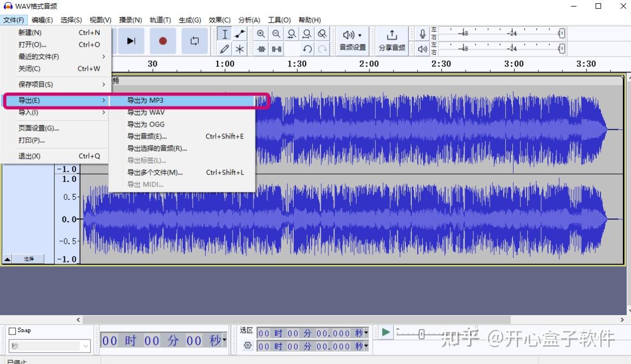Choose 打开(O)... in the File menu
The height and width of the screenshot is (364, 631).
[55, 45]
